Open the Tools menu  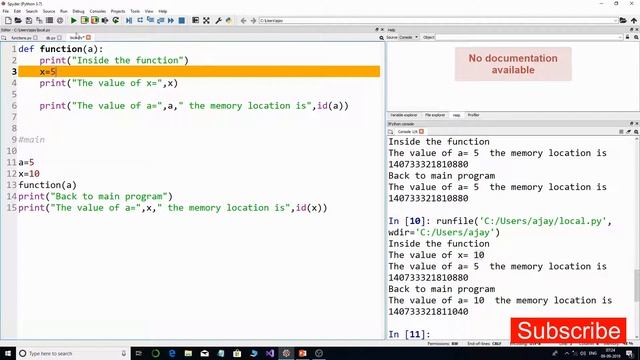click(135, 11)
